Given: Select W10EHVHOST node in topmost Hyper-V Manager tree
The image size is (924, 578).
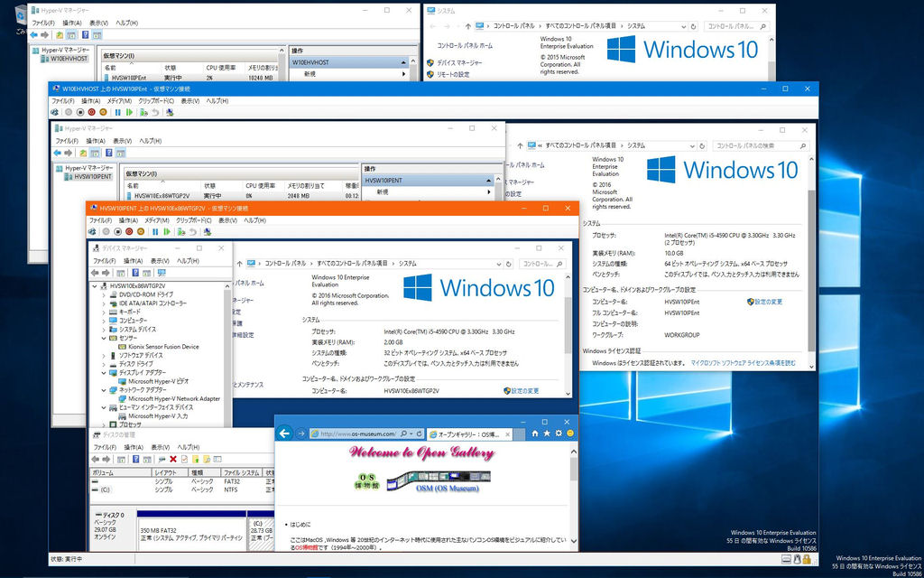Looking at the screenshot, I should click(x=65, y=59).
